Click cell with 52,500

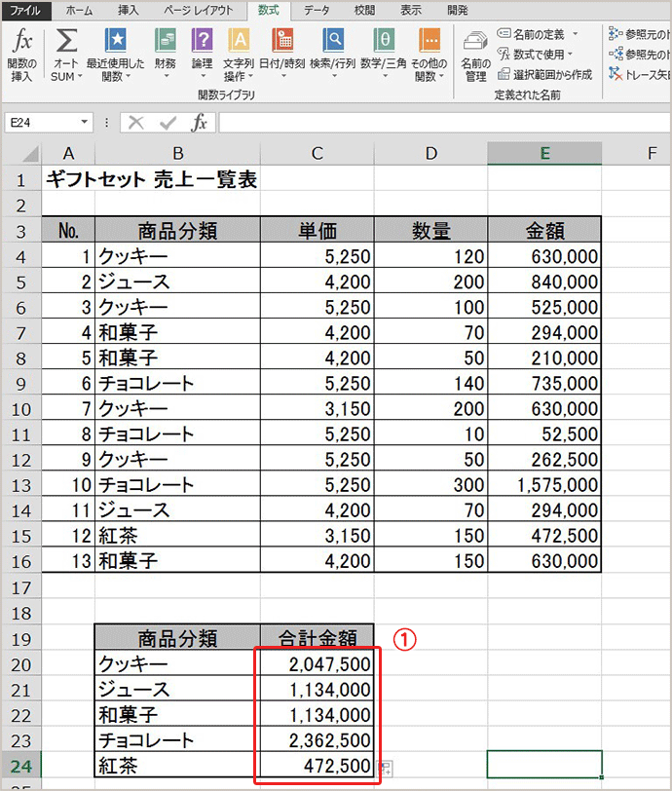pyautogui.click(x=544, y=433)
